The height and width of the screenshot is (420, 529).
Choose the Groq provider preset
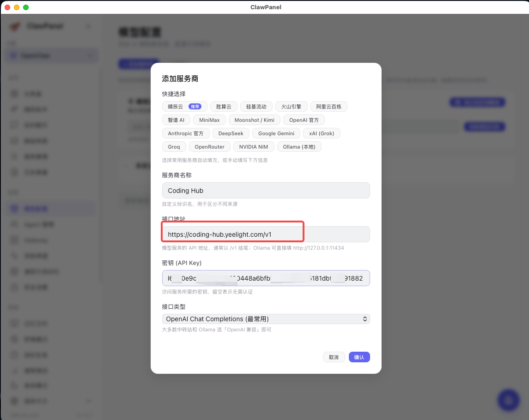(x=174, y=147)
